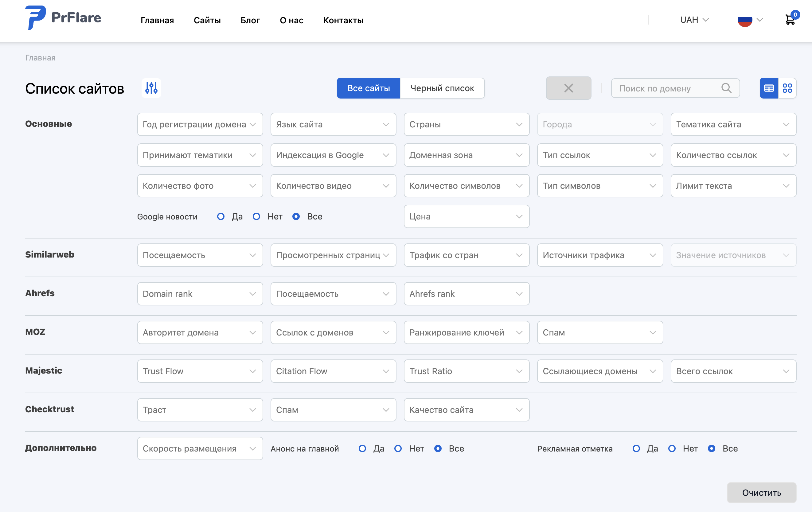This screenshot has height=512, width=812.
Task: Open Количество ссылок dropdown
Action: pyautogui.click(x=733, y=155)
